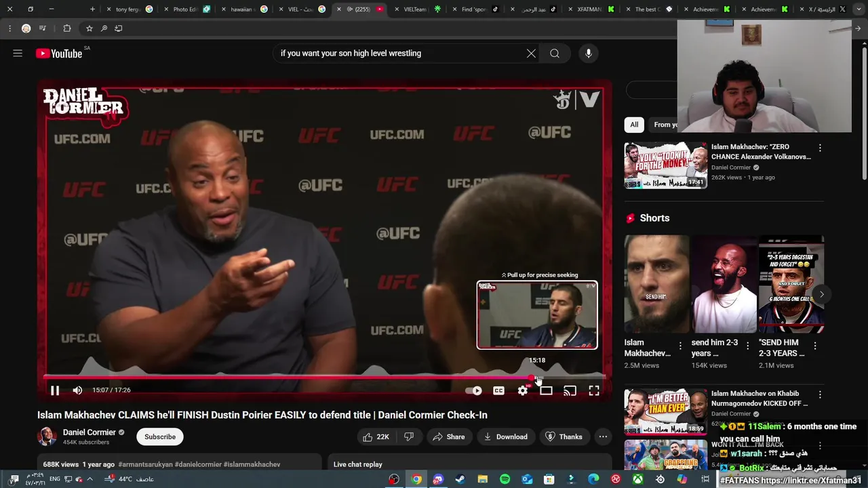
Task: Open more actions ellipsis menu
Action: [x=603, y=437]
